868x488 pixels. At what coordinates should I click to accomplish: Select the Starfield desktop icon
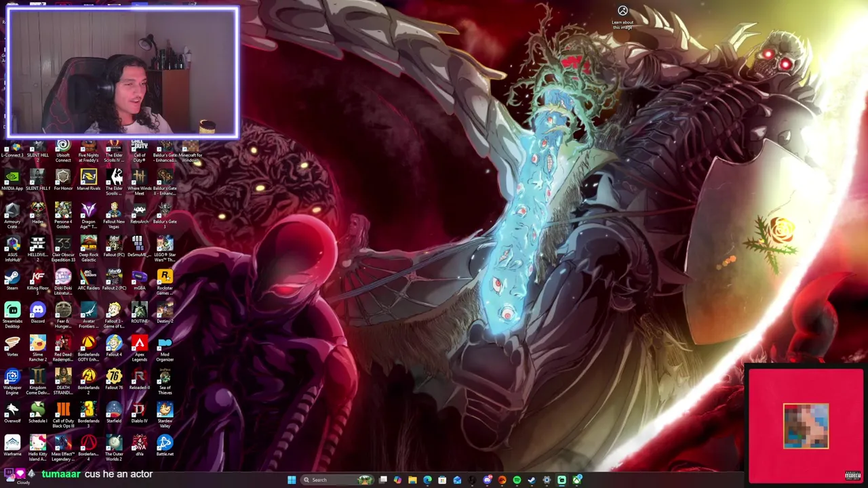point(114,413)
